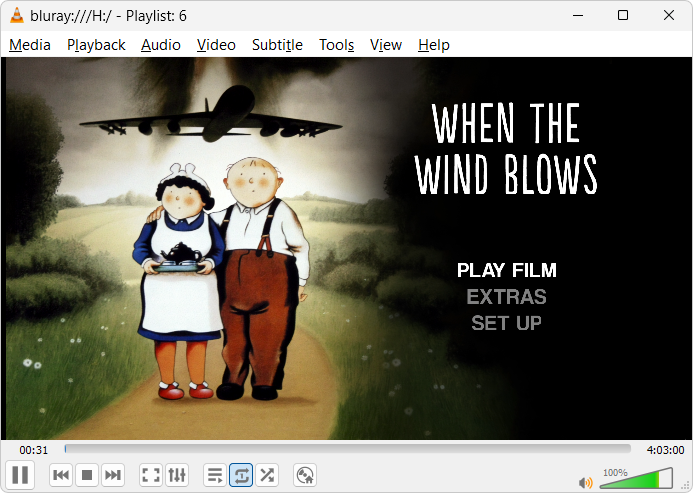Open extended settings equalizer icon
The image size is (693, 493).
[x=177, y=475]
